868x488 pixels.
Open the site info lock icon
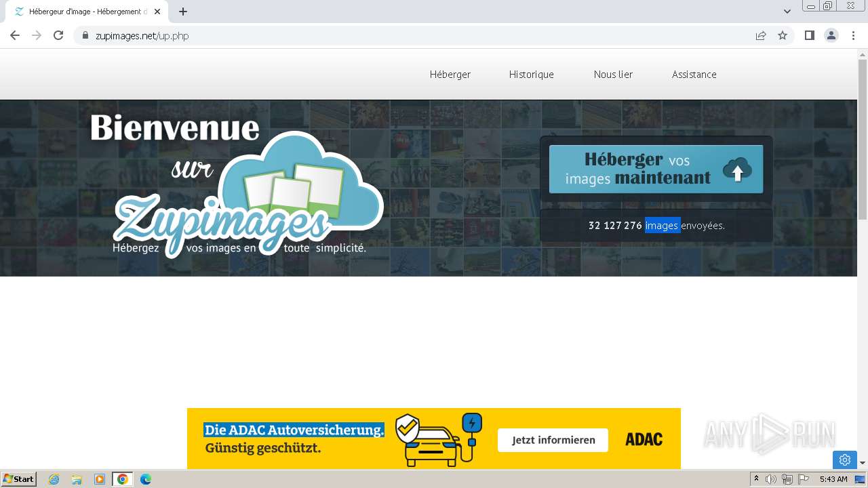[x=85, y=36]
